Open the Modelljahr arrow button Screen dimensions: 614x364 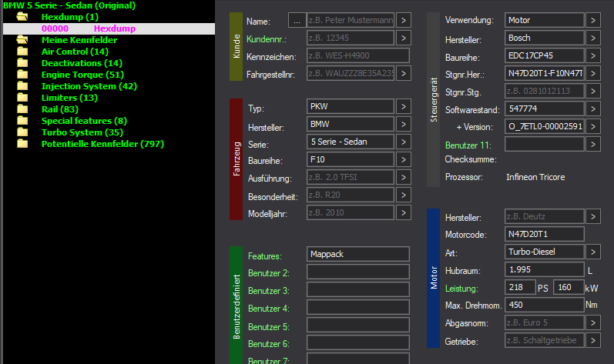click(404, 212)
